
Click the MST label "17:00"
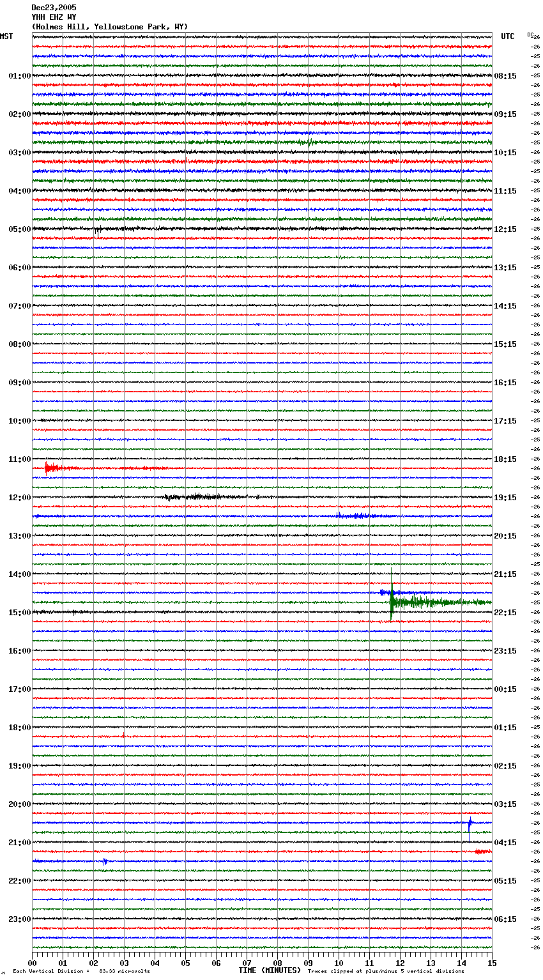20,689
